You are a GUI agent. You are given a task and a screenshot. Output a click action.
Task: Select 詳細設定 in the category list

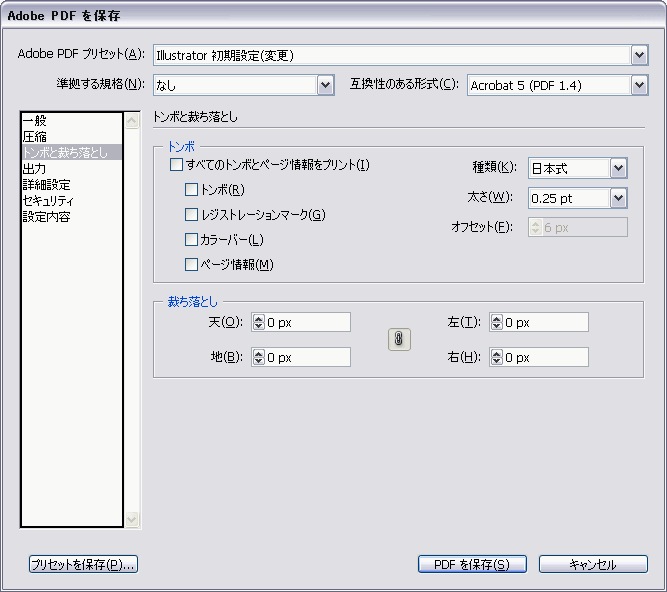[71, 185]
